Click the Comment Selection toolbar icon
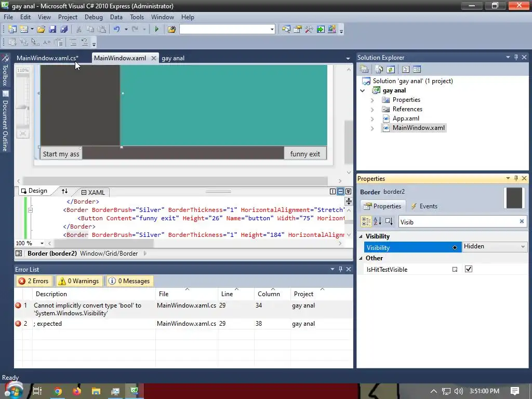Screen dimensions: 532x399 click(73, 42)
